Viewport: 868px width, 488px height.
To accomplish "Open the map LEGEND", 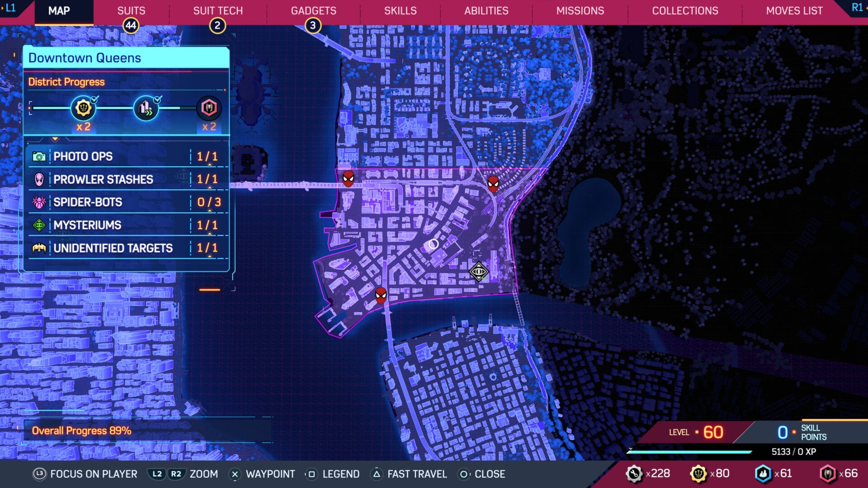I will click(340, 474).
